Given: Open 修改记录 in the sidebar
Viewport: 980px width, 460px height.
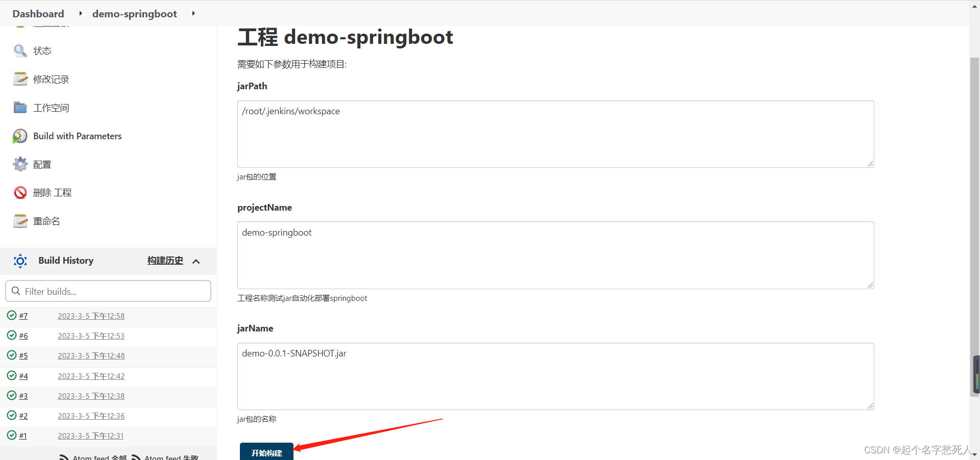Looking at the screenshot, I should point(51,79).
